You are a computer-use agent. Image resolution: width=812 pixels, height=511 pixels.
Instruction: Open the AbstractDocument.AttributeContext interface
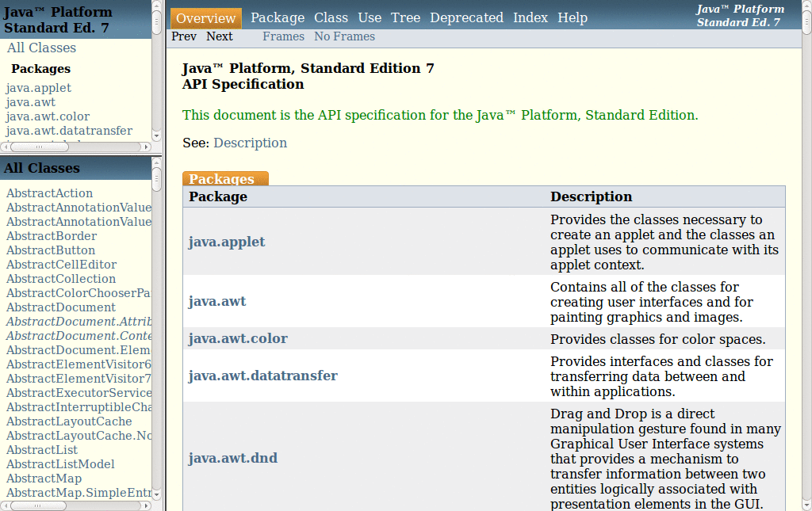(x=79, y=322)
